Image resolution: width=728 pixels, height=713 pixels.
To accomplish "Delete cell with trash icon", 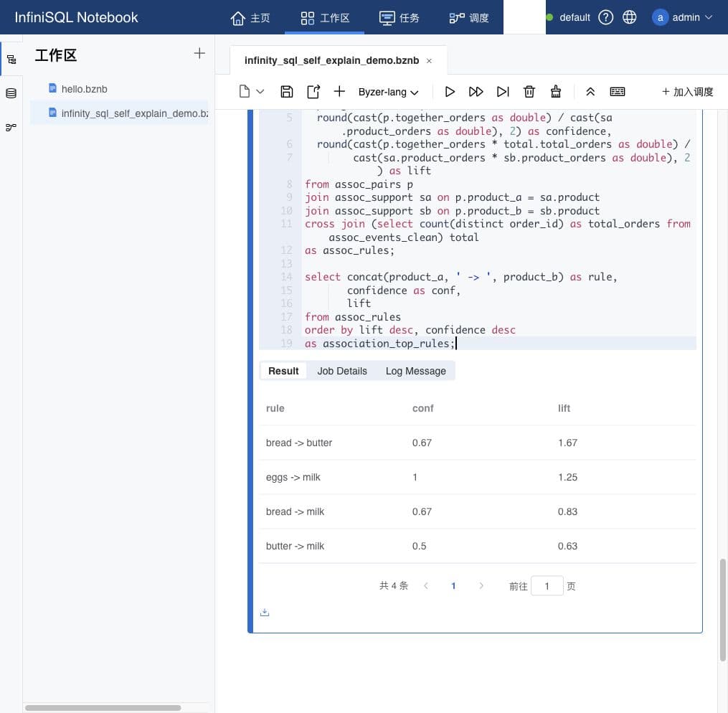I will pos(529,91).
